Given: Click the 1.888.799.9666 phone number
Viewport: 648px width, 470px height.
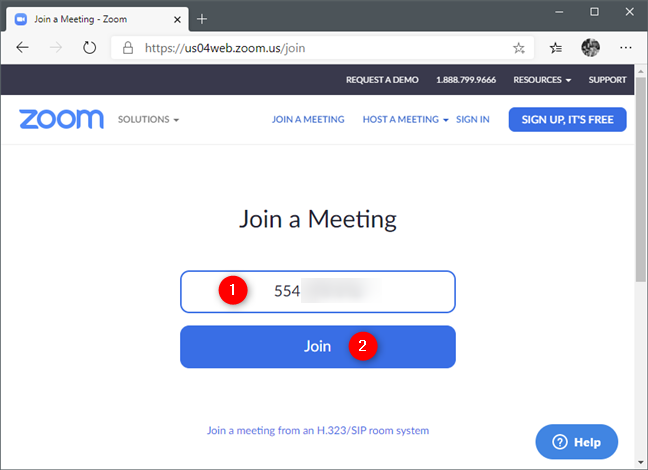Looking at the screenshot, I should pos(466,80).
